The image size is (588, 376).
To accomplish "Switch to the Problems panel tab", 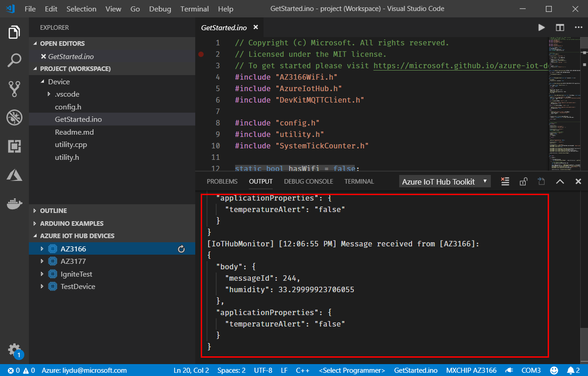I will point(222,181).
